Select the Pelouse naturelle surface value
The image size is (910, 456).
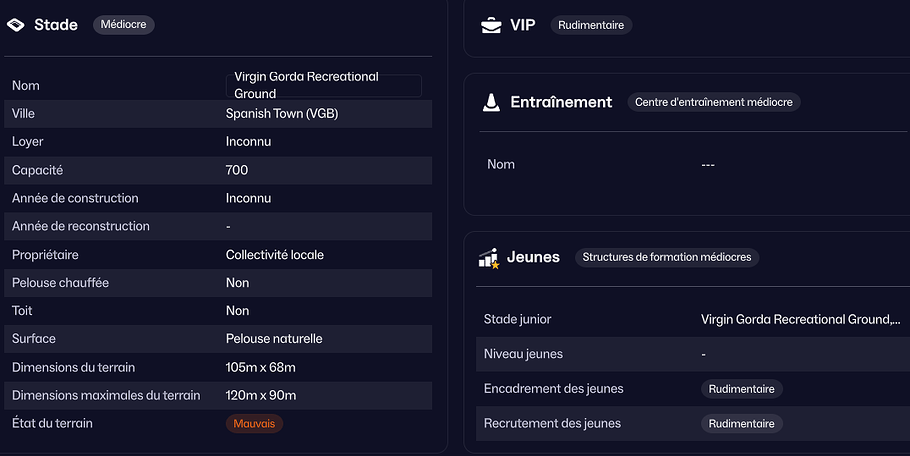(x=274, y=339)
